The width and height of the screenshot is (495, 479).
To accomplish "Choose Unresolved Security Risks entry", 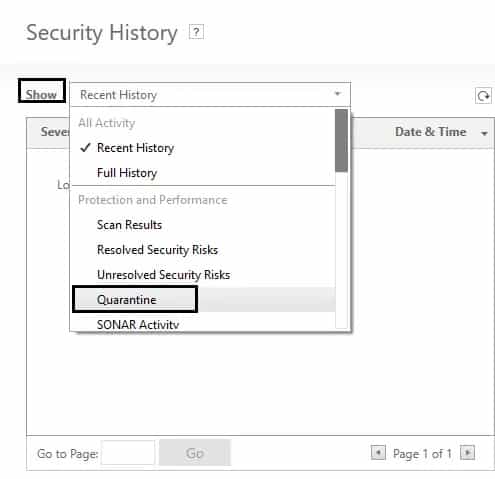I will tap(163, 275).
